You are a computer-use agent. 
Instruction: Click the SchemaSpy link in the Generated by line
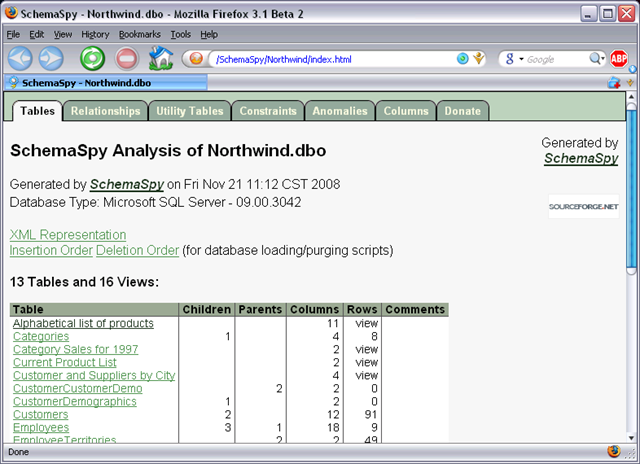[127, 184]
